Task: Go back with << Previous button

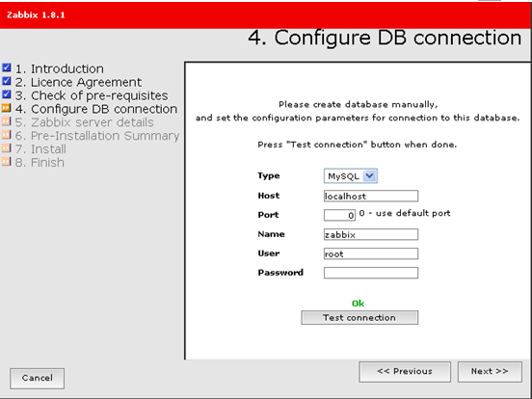Action: (x=405, y=371)
